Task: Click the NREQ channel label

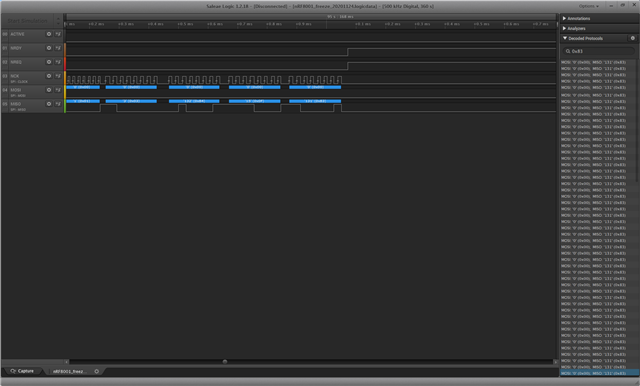Action: (16, 62)
